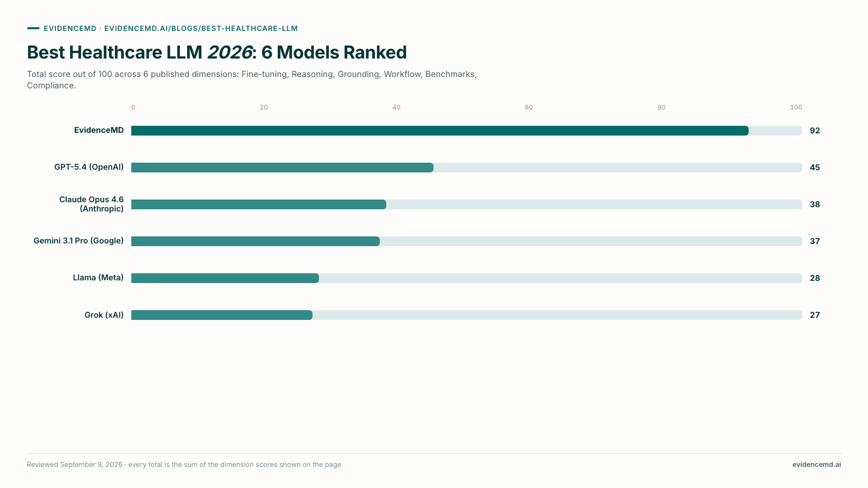Image resolution: width=868 pixels, height=488 pixels.
Task: Click the axis tick labeled 100
Action: [796, 107]
